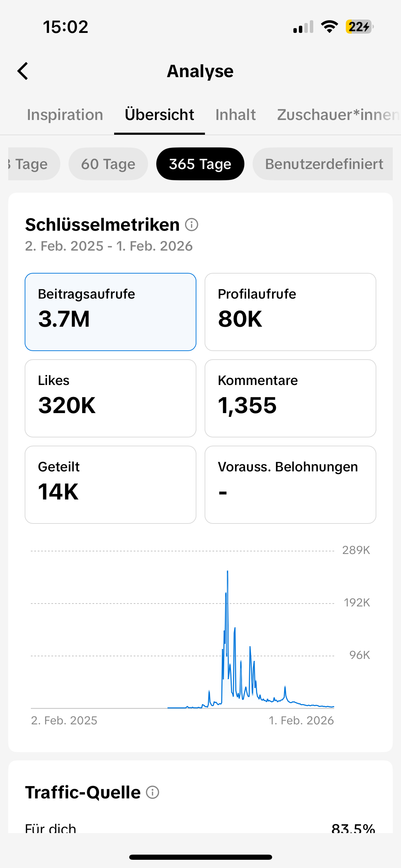Viewport: 401px width, 868px height.
Task: Show the Profilaufrufe metric chart
Action: (x=290, y=312)
